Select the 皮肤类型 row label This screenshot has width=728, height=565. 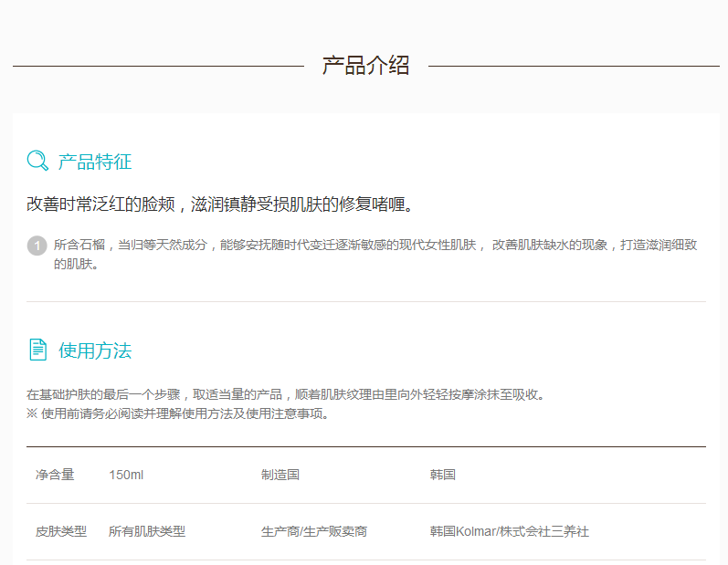click(x=61, y=531)
